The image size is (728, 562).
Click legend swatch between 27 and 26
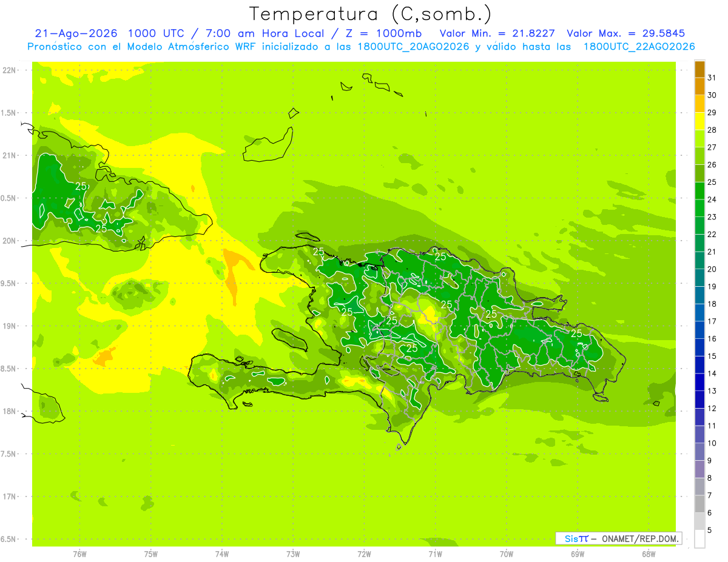pyautogui.click(x=699, y=156)
